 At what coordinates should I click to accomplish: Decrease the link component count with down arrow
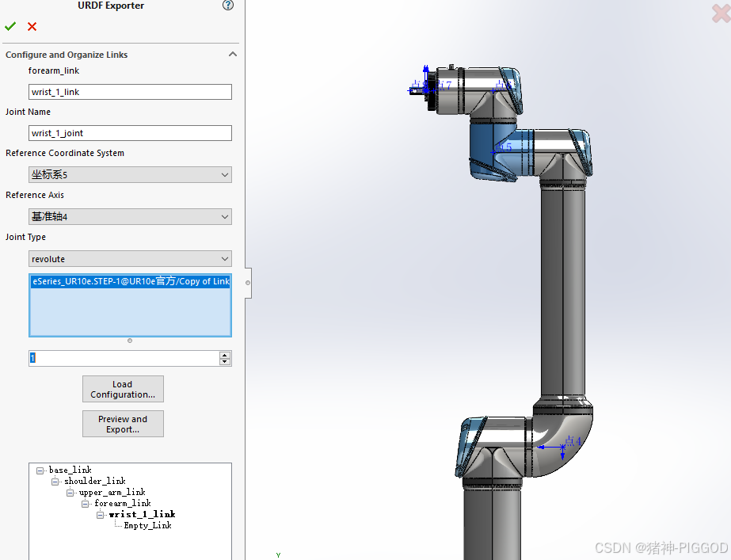point(225,362)
